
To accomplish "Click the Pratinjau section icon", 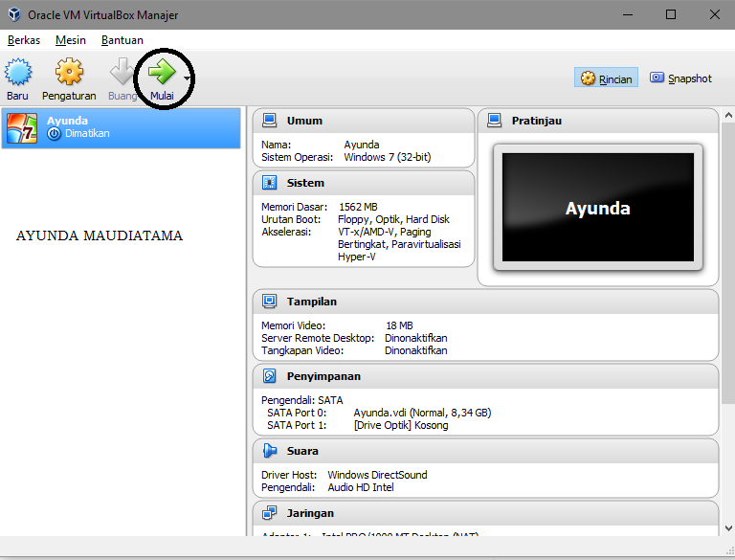I will point(494,121).
